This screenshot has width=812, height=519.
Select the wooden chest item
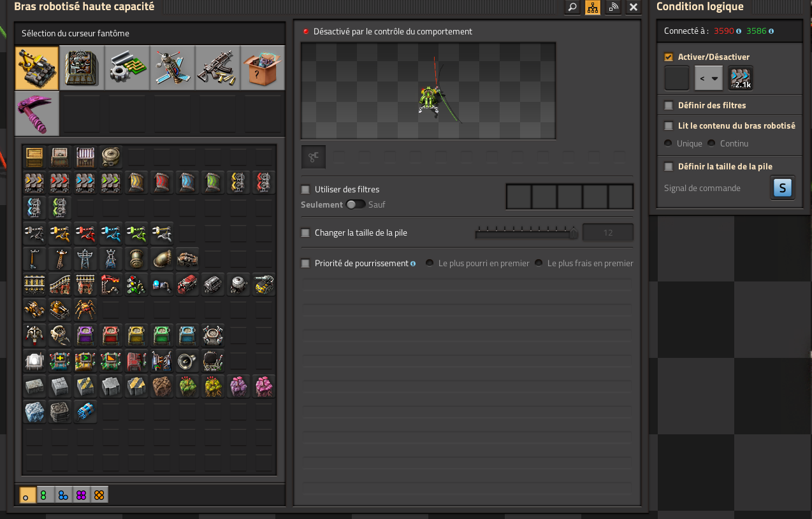[x=34, y=157]
